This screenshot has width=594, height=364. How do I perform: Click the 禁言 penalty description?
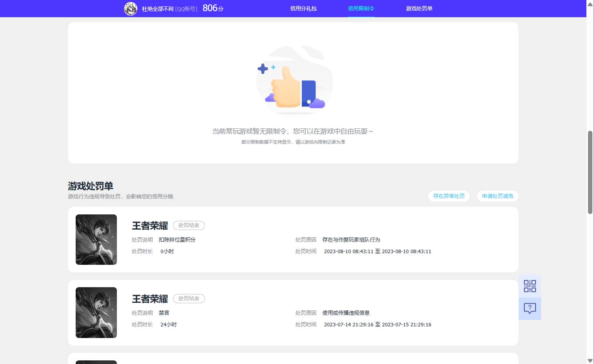(164, 313)
